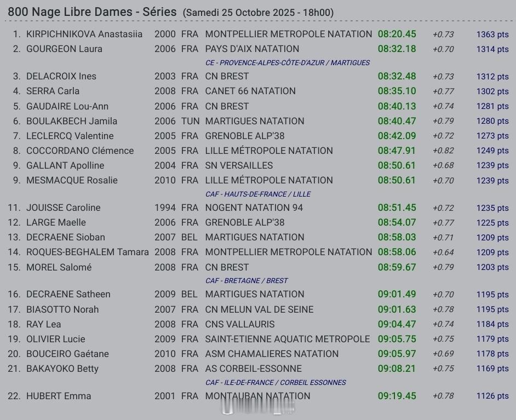Click the club MONTPELLIER METROPOLE NATATION in row 1

click(x=289, y=34)
